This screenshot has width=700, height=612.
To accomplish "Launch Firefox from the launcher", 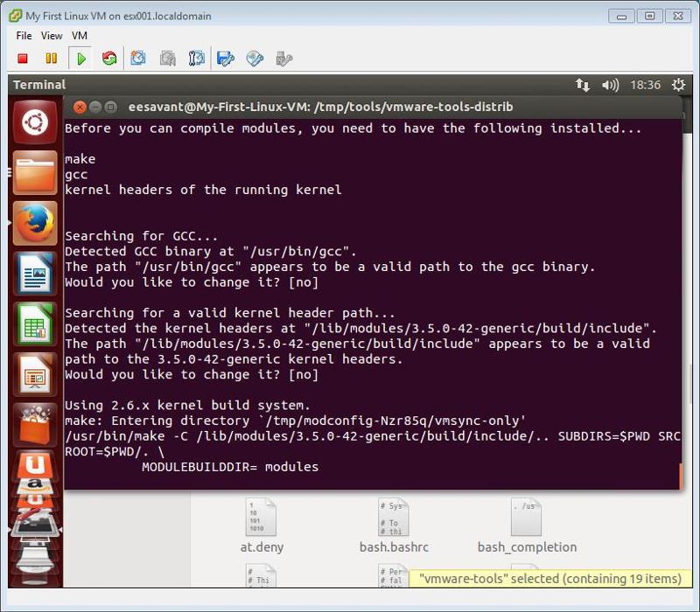I will point(35,223).
